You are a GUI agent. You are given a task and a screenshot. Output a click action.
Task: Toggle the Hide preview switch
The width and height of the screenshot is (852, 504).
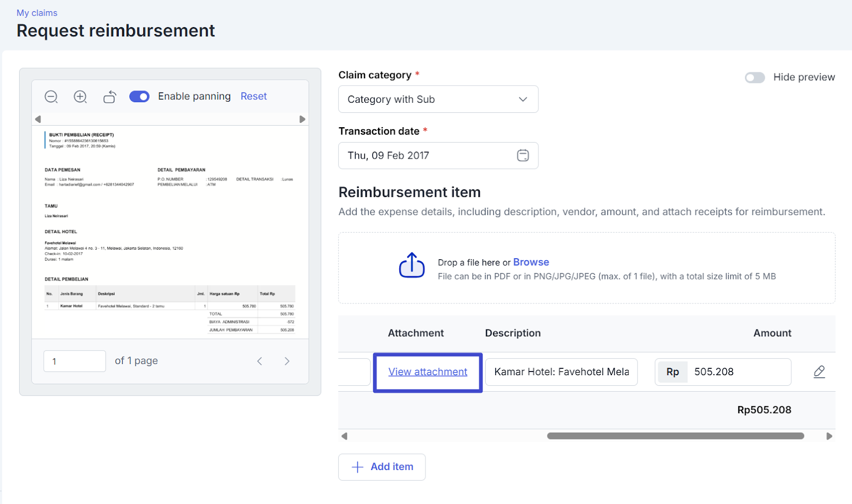[x=755, y=78]
